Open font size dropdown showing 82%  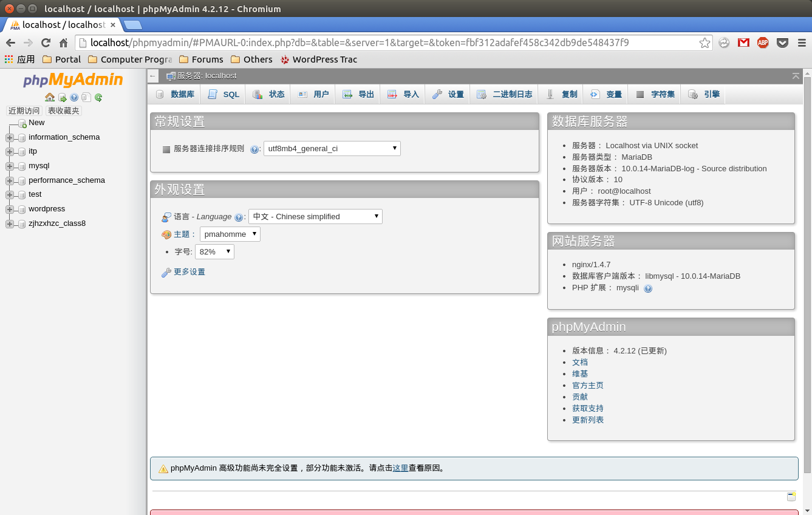214,251
